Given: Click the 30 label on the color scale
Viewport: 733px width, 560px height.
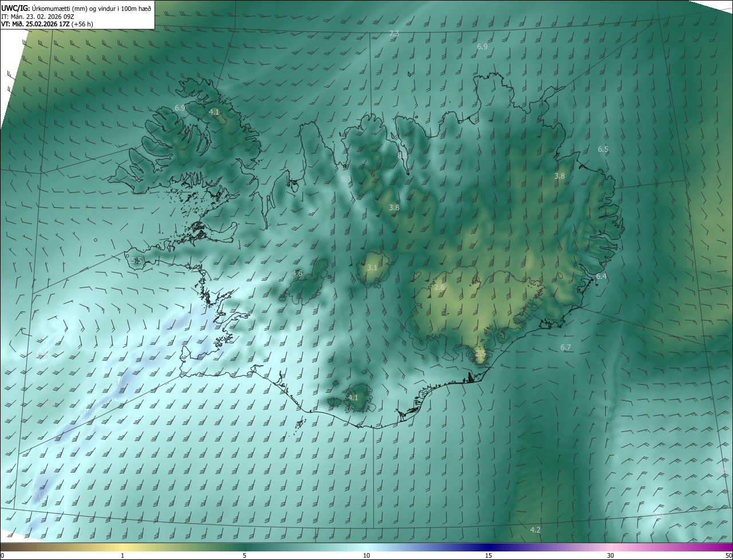Looking at the screenshot, I should tap(610, 556).
